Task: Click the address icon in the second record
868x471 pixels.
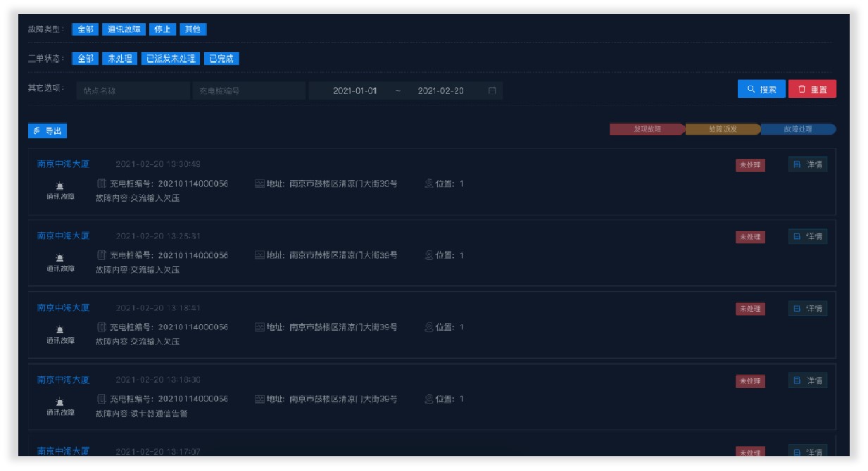Action: coord(259,255)
